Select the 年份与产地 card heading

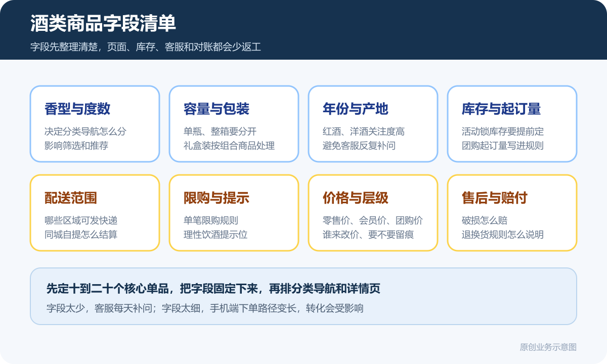coord(356,109)
